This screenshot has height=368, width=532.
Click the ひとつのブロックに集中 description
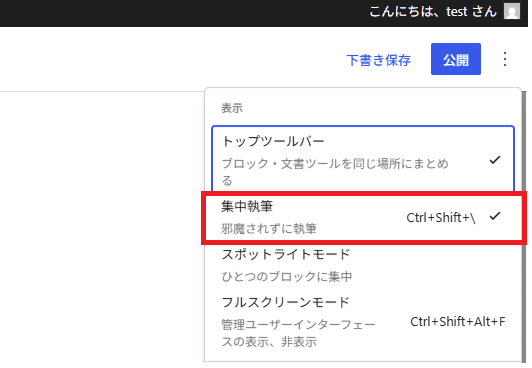pyautogui.click(x=287, y=276)
